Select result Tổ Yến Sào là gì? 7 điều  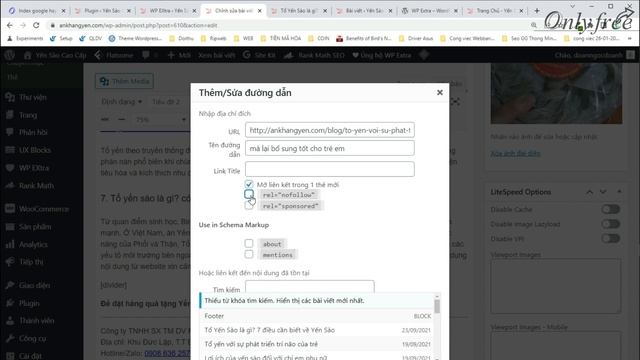tap(317, 330)
